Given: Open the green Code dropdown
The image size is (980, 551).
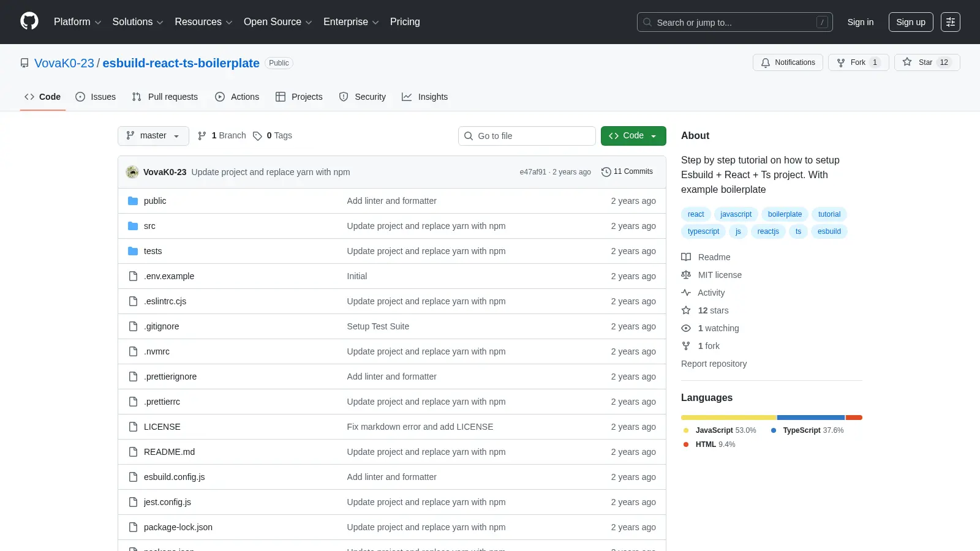Looking at the screenshot, I should (x=633, y=136).
